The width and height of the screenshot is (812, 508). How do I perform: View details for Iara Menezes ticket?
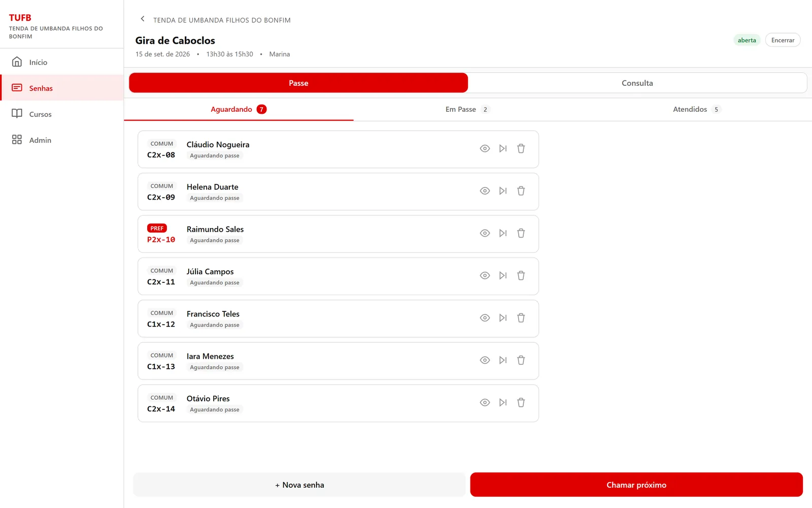pos(485,360)
